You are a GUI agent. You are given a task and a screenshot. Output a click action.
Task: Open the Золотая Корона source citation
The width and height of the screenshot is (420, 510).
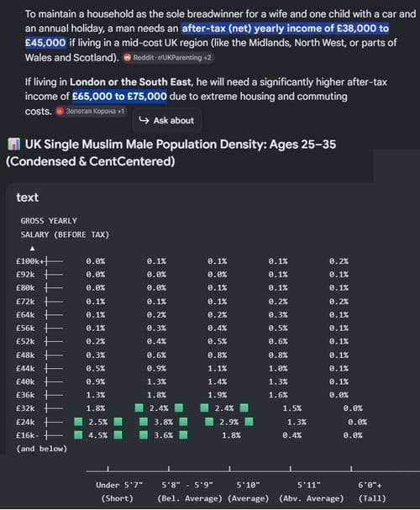click(91, 111)
